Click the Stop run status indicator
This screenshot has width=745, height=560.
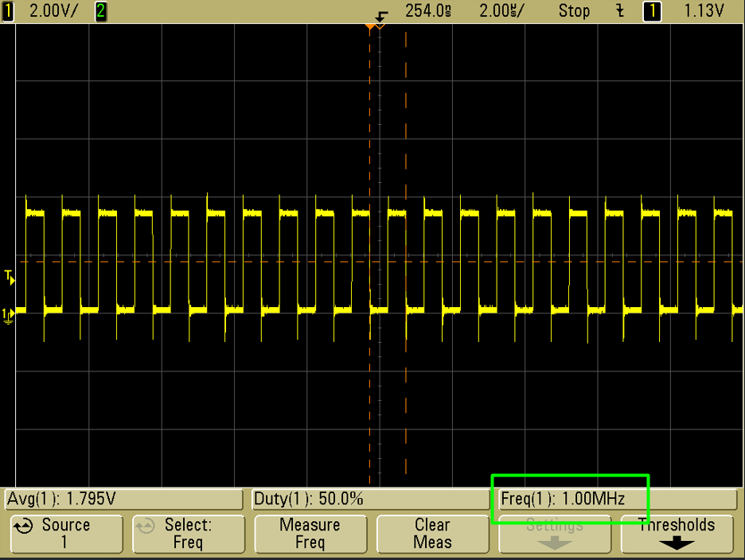(574, 11)
